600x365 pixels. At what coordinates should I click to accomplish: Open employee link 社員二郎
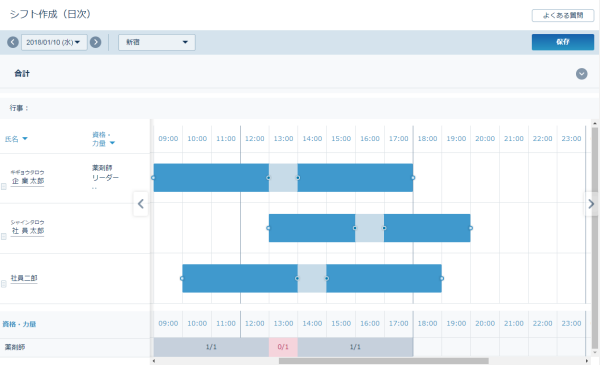pyautogui.click(x=24, y=278)
